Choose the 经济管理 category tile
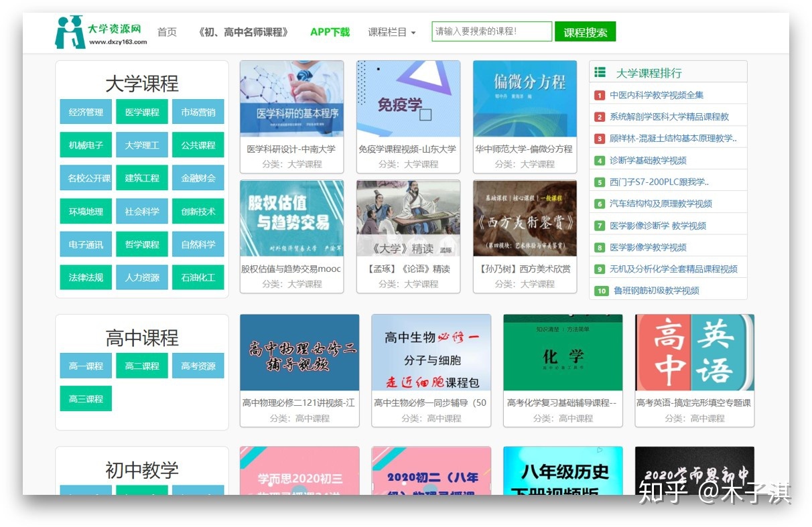The image size is (812, 527). (86, 112)
